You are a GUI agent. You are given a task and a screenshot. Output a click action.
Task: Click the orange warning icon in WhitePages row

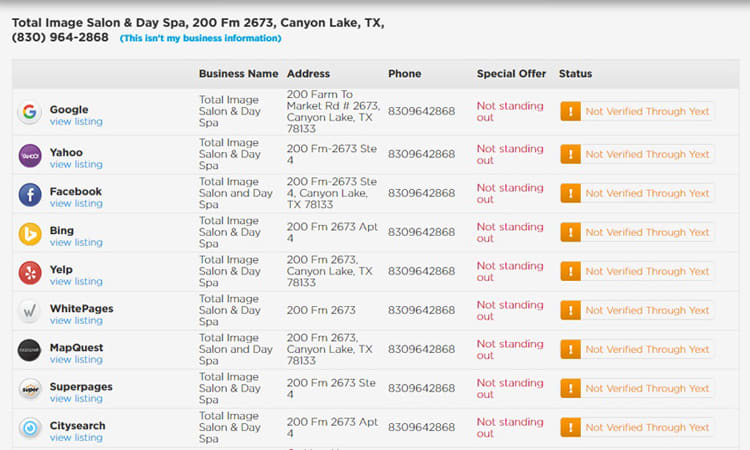tap(570, 311)
